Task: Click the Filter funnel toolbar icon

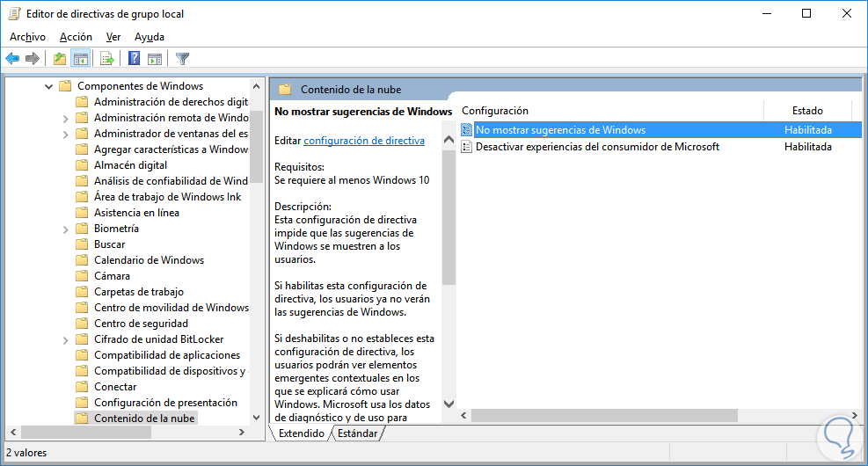Action: pos(182,58)
